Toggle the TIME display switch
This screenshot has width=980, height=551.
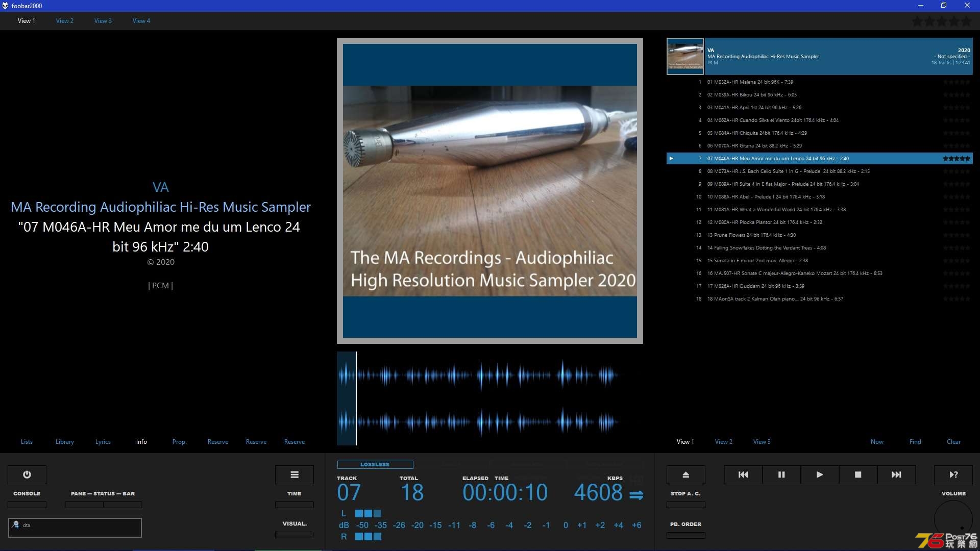(295, 505)
